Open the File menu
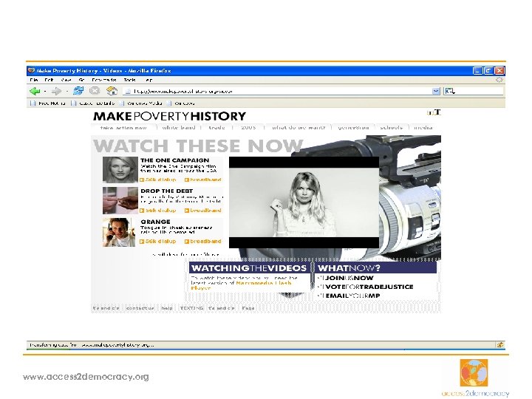532x399 pixels. point(33,80)
